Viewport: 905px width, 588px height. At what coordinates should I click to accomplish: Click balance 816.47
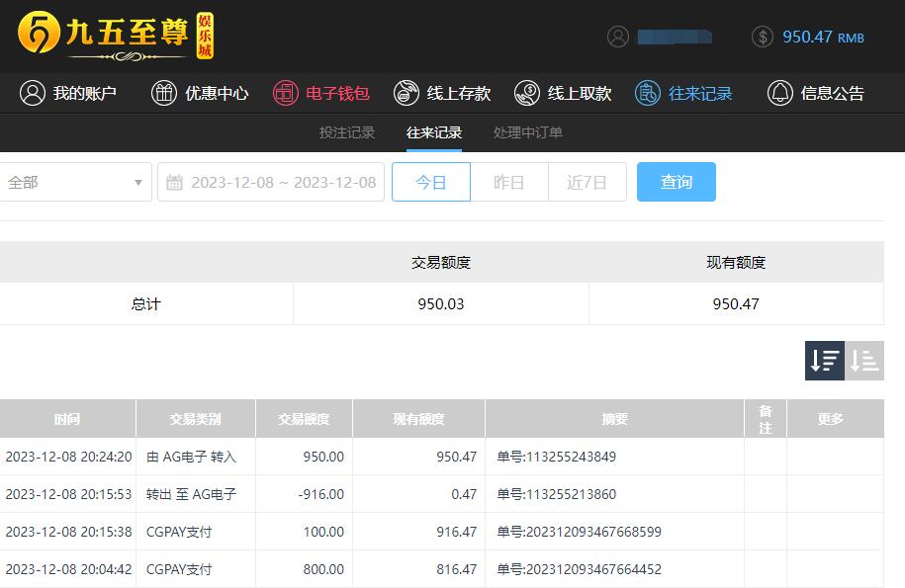tap(457, 569)
